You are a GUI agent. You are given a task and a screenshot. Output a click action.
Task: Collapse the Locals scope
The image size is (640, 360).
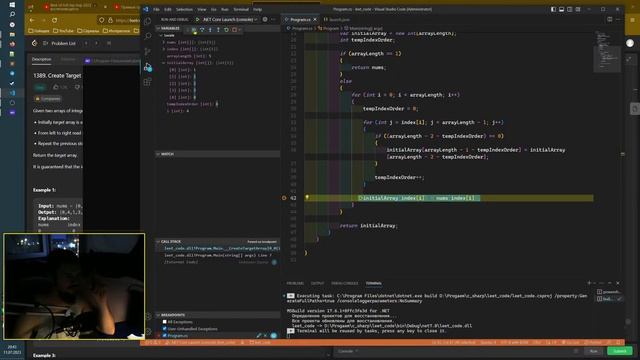(168, 36)
